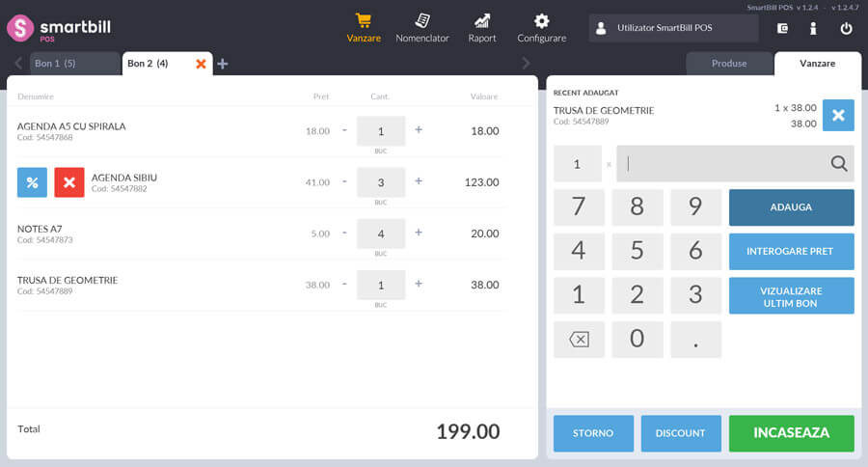Open the Nomenclator section
868x467 pixels.
pyautogui.click(x=422, y=28)
